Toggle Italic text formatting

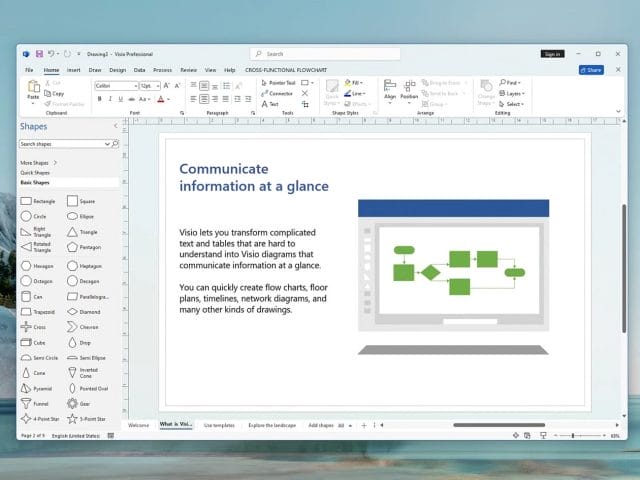[x=109, y=99]
